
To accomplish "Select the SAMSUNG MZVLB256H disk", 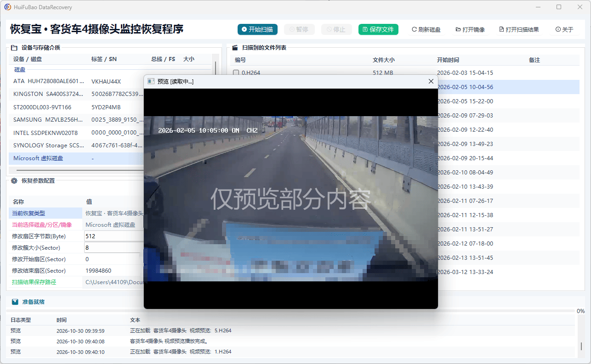I will 76,120.
